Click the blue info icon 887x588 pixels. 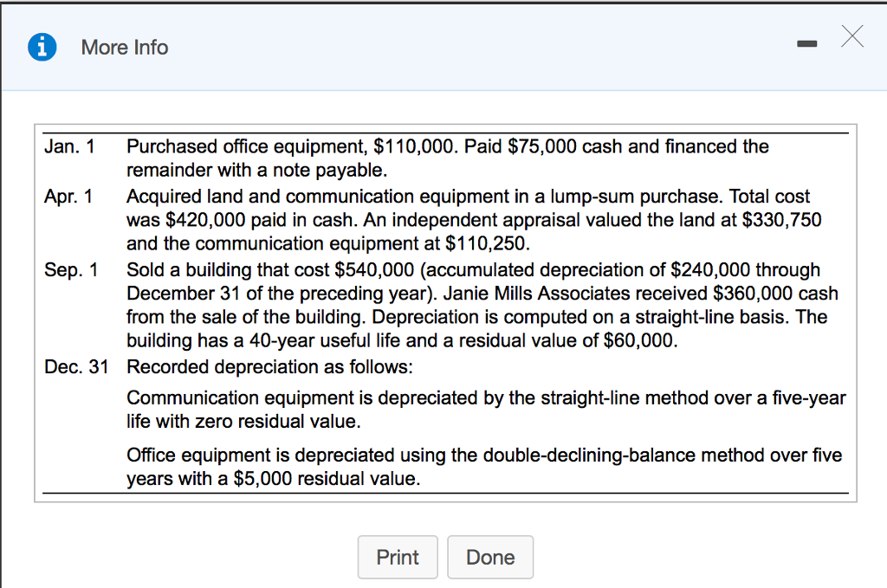pyautogui.click(x=42, y=48)
